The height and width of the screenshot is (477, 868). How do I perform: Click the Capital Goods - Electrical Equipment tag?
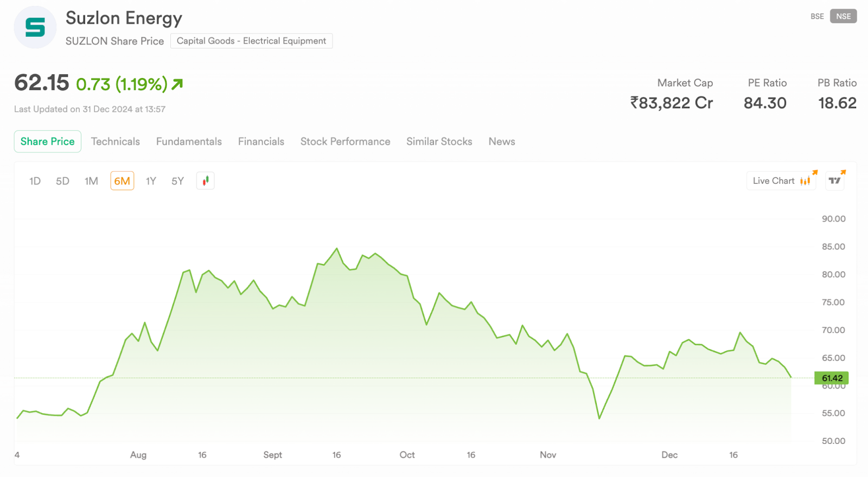(251, 41)
